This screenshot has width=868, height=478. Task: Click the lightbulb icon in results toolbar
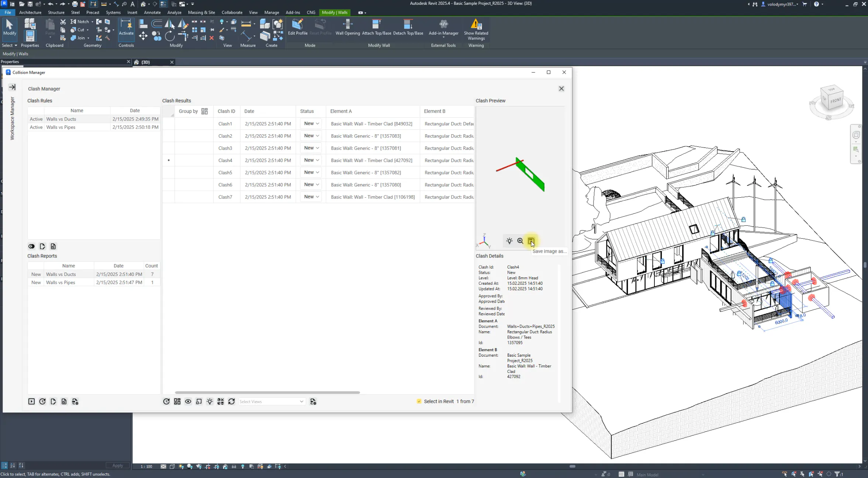(x=210, y=402)
